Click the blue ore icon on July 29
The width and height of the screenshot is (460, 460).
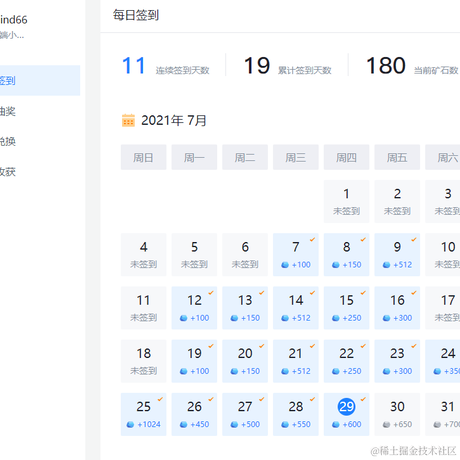(x=336, y=425)
